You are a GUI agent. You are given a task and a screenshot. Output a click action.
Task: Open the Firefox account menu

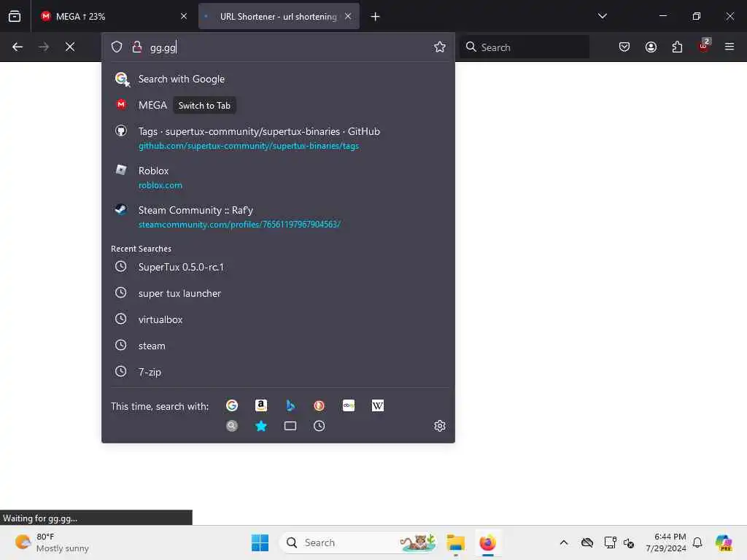click(x=651, y=47)
